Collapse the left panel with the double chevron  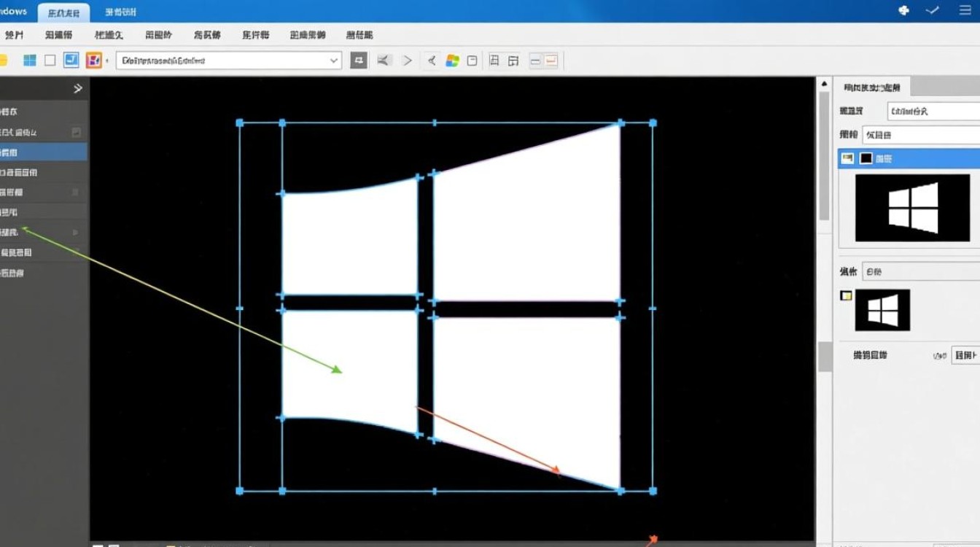coord(78,88)
